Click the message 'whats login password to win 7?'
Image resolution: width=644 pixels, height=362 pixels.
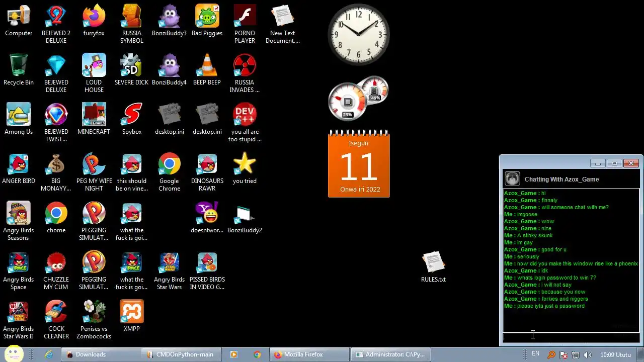(x=556, y=278)
